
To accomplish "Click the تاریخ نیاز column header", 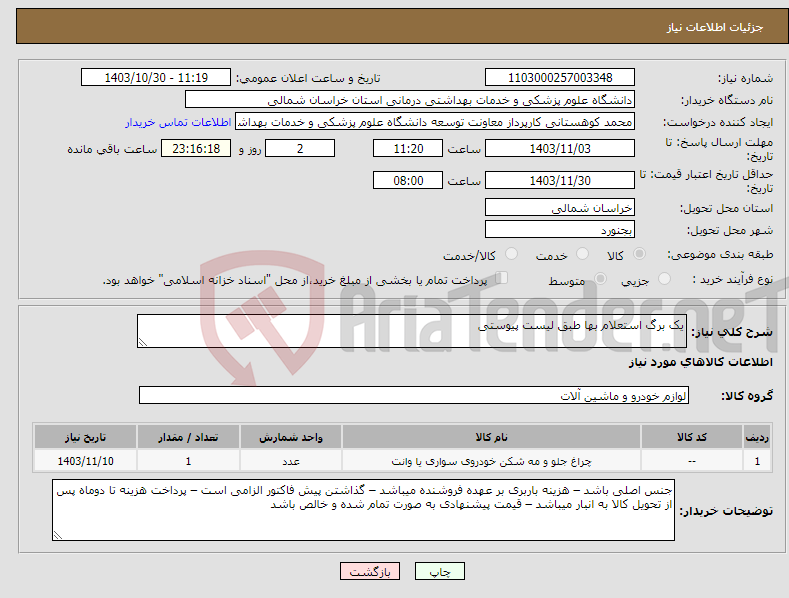I will click(x=86, y=437).
